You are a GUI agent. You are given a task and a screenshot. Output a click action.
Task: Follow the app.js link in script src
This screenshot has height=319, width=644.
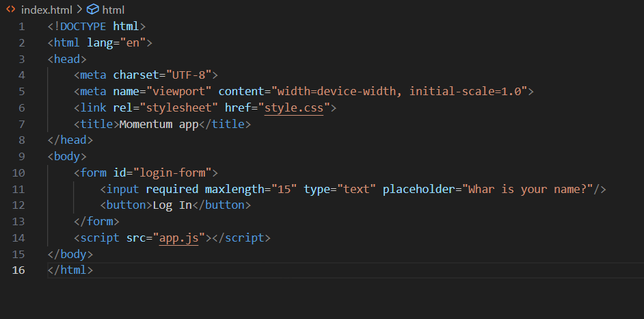click(x=179, y=238)
